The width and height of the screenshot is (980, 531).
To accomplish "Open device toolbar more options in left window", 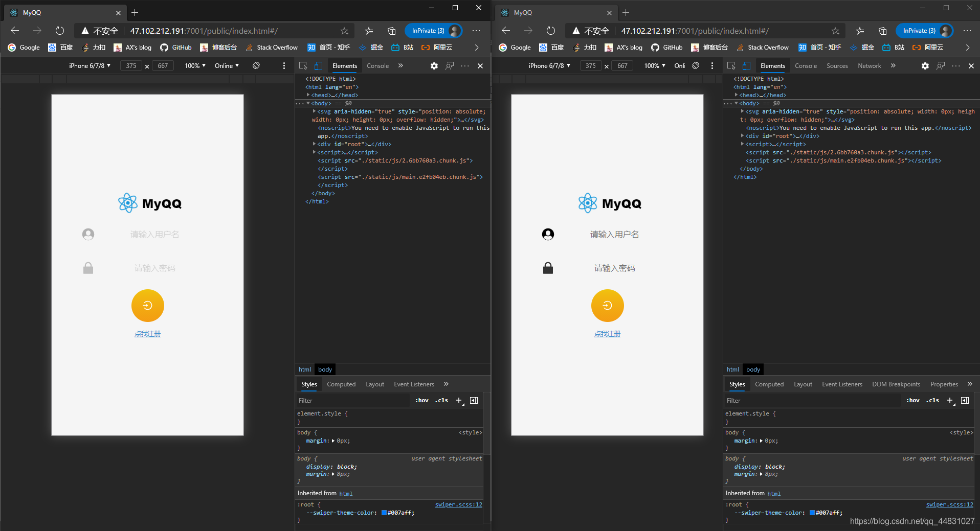I will pos(284,65).
